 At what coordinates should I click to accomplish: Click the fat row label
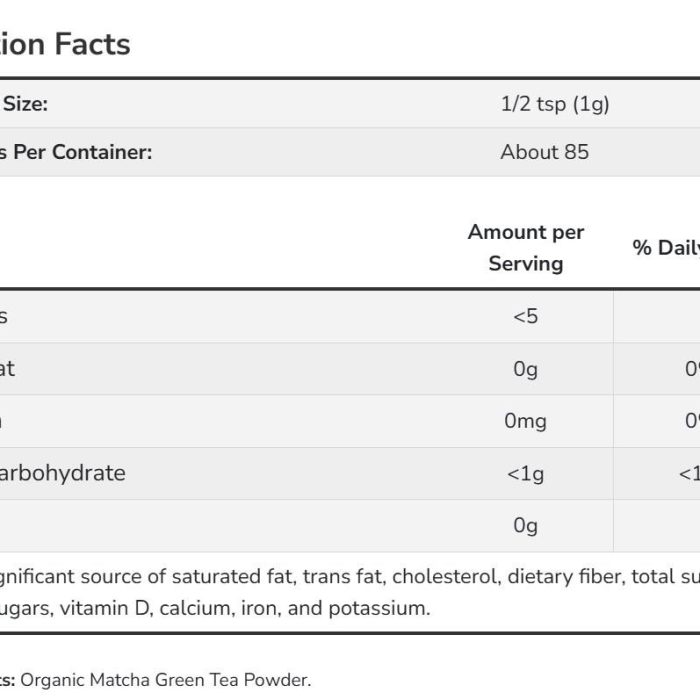[x=7, y=369]
